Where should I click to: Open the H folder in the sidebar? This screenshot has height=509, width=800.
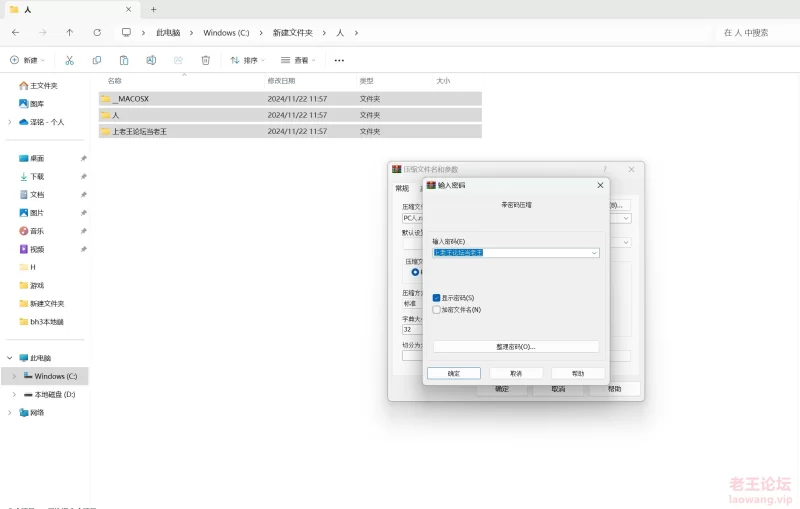click(28, 267)
